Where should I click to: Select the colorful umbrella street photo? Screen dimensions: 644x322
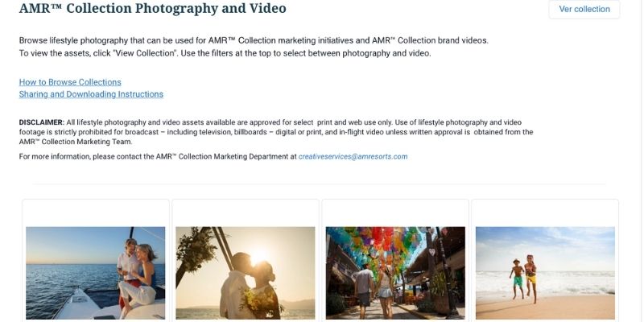395,272
